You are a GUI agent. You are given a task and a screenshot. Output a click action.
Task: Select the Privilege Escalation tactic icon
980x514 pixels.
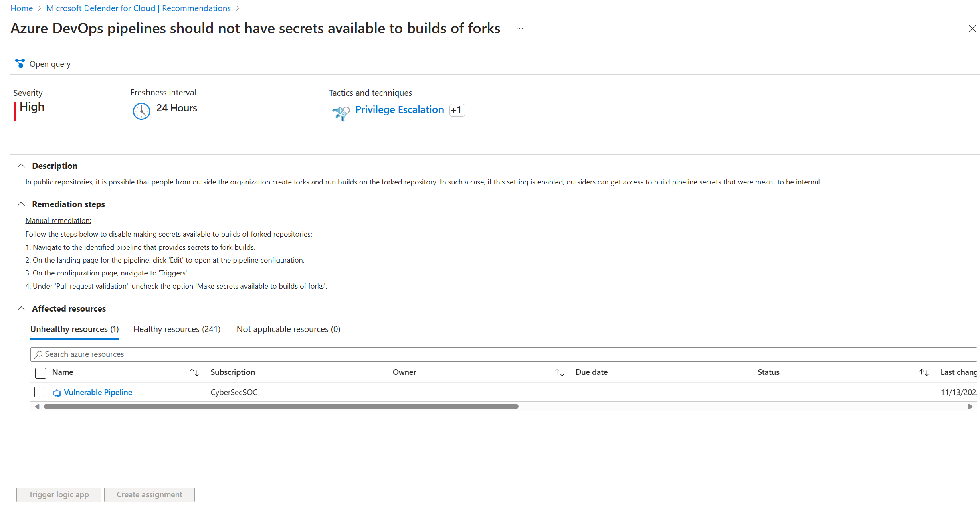[x=340, y=113]
